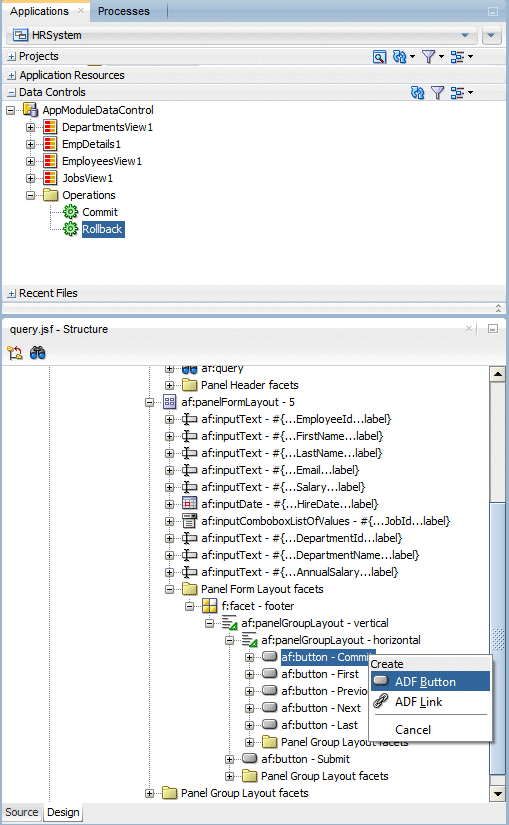
Task: Switch to the Design tab
Action: [x=63, y=812]
